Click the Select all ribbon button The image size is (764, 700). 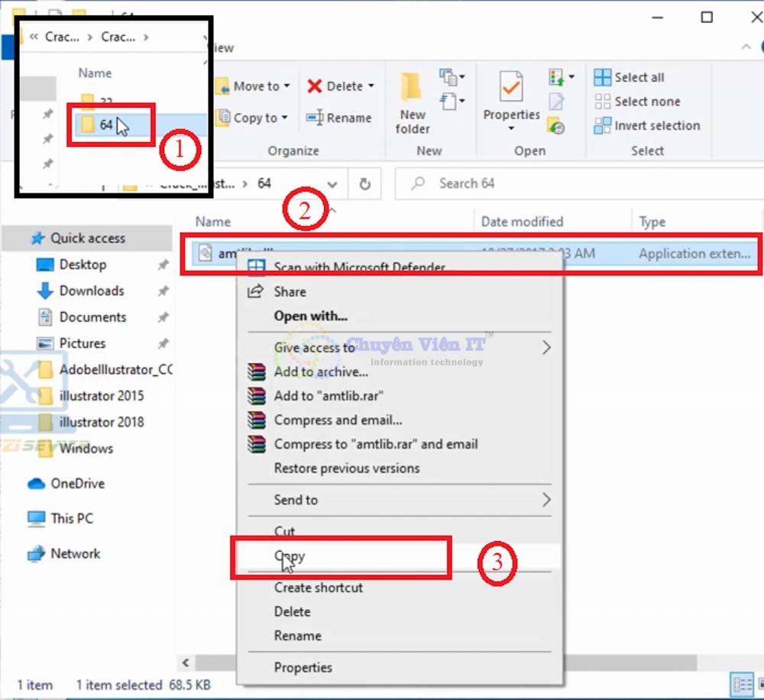[x=629, y=77]
